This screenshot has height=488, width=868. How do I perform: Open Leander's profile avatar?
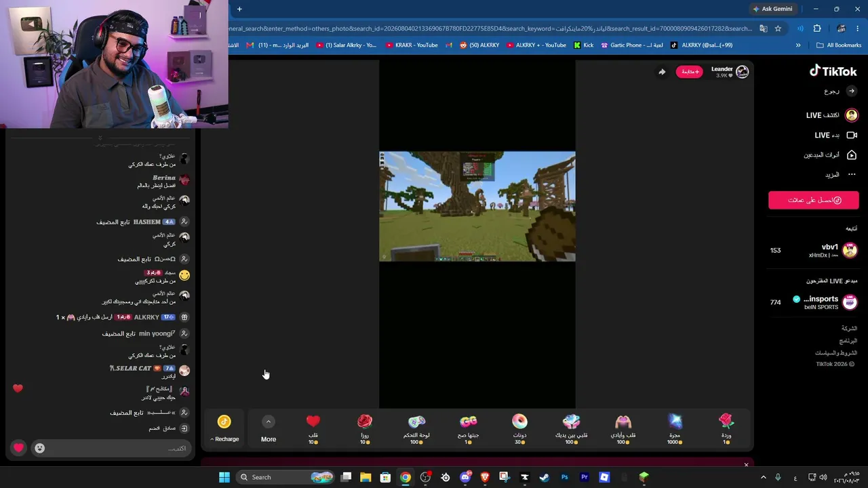pyautogui.click(x=743, y=72)
